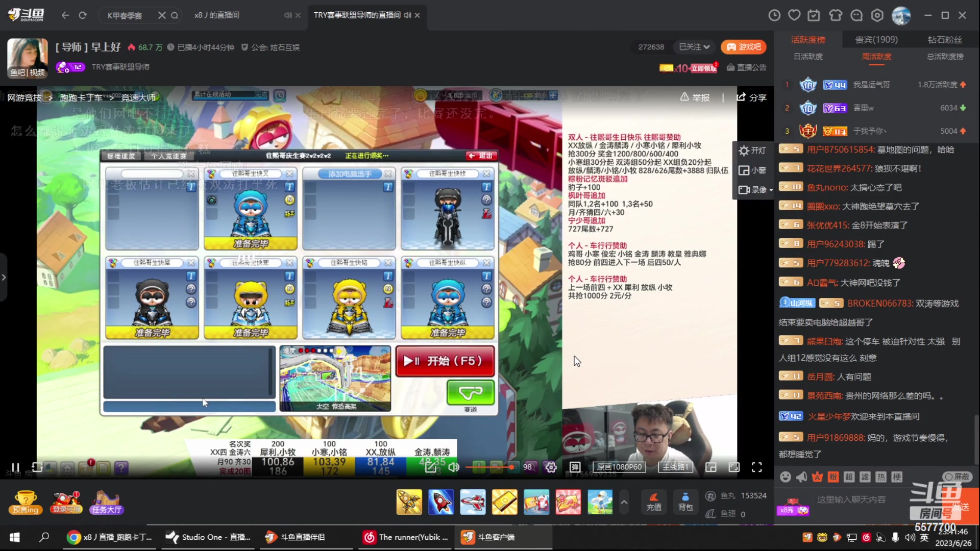
Task: Open 任务大厅 task hall icon
Action: click(x=107, y=502)
